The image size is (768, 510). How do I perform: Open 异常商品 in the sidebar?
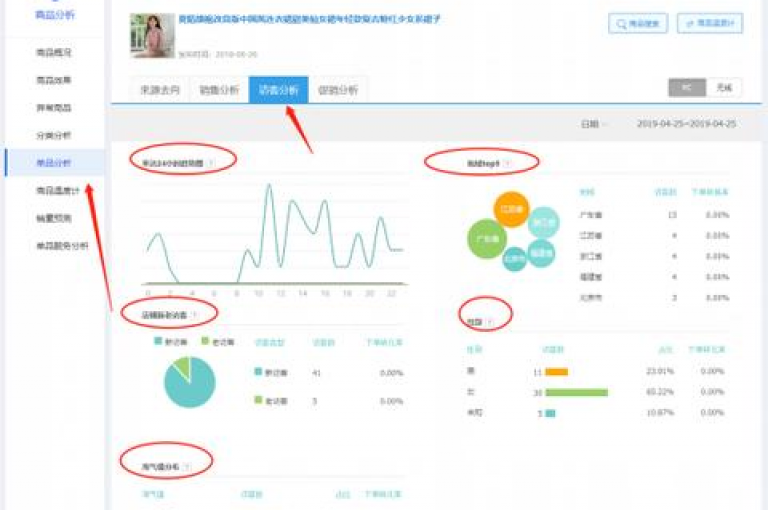pyautogui.click(x=54, y=107)
